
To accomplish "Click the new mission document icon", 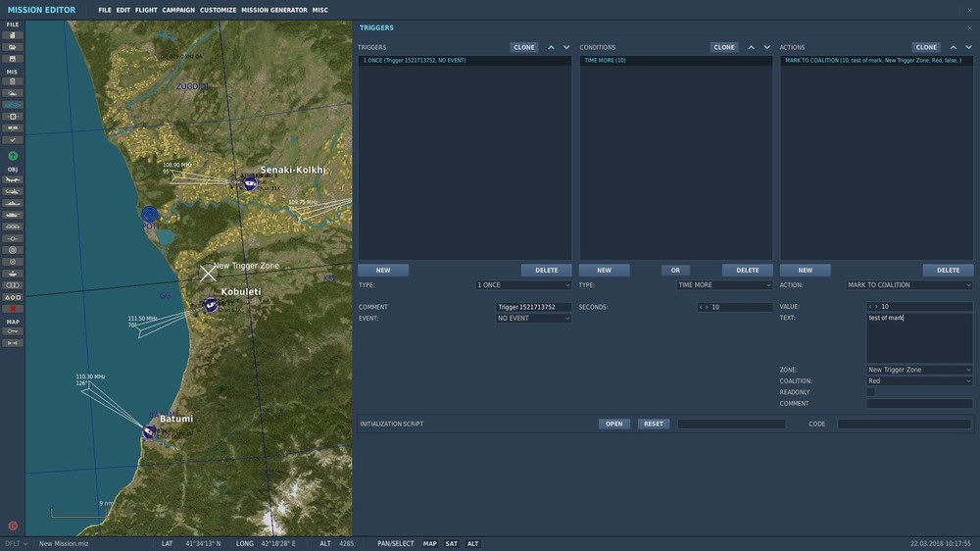I will click(12, 35).
